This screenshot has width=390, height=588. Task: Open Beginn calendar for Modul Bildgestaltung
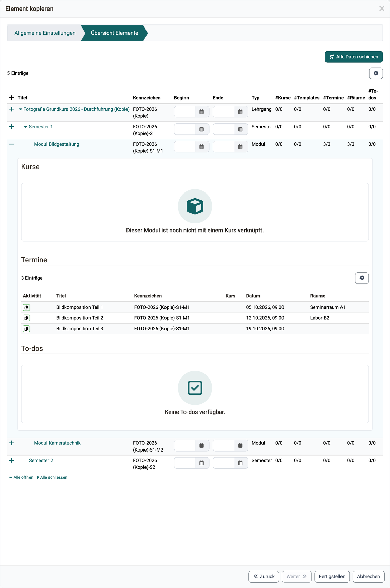pyautogui.click(x=202, y=147)
